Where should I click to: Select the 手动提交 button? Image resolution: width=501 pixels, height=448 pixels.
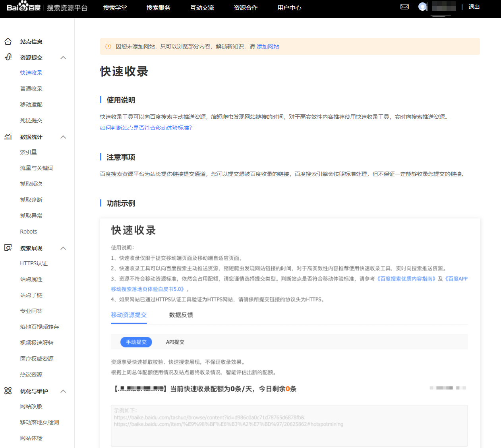pyautogui.click(x=136, y=342)
